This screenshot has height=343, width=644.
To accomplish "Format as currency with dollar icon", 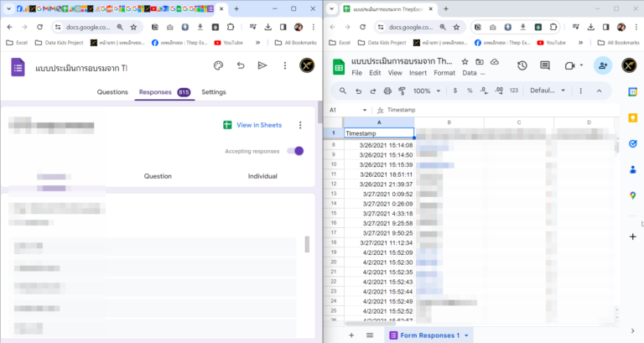I will pyautogui.click(x=455, y=91).
